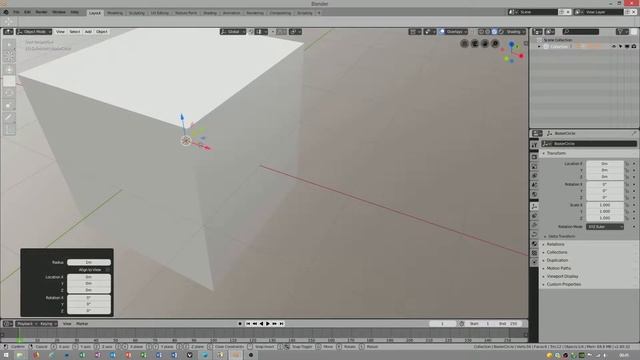Open the World properties tab
This screenshot has height=360, width=640.
(534, 195)
